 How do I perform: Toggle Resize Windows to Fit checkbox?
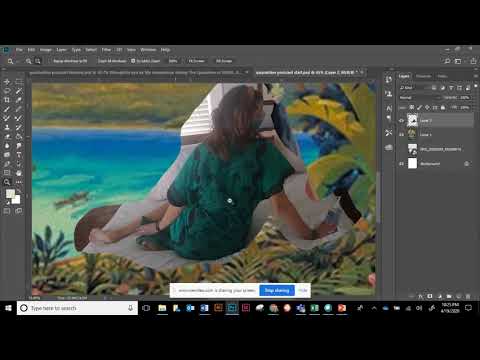coord(51,61)
